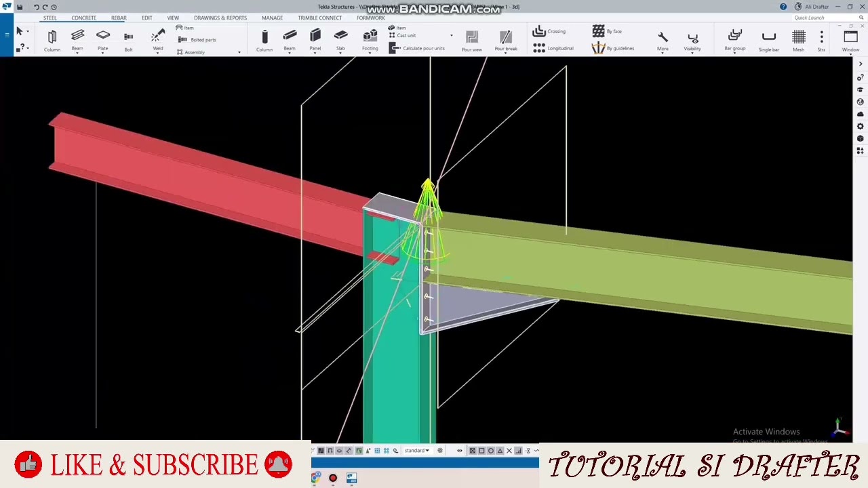Open the EDIT ribbon tab
Image resolution: width=868 pixels, height=488 pixels.
click(146, 18)
